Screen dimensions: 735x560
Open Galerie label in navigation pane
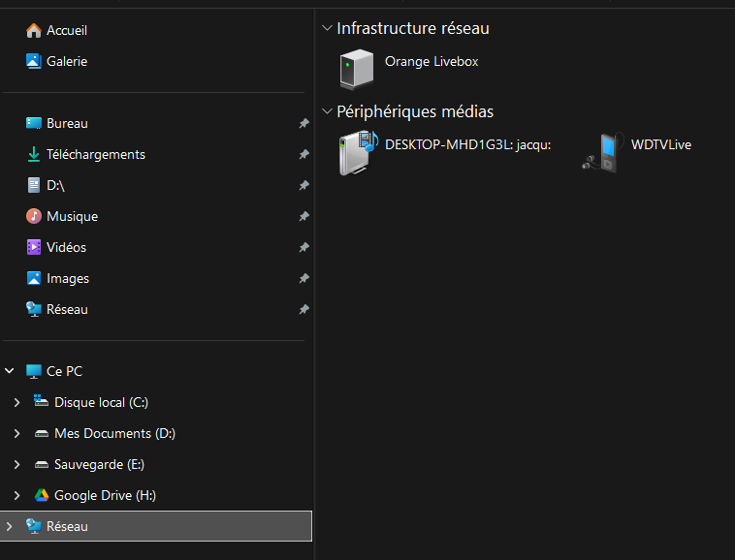[67, 61]
